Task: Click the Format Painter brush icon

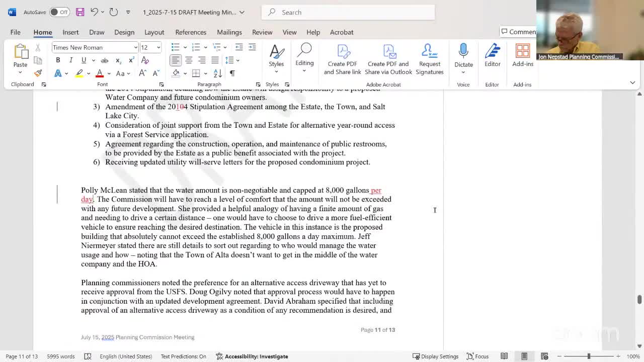Action: coord(38,73)
